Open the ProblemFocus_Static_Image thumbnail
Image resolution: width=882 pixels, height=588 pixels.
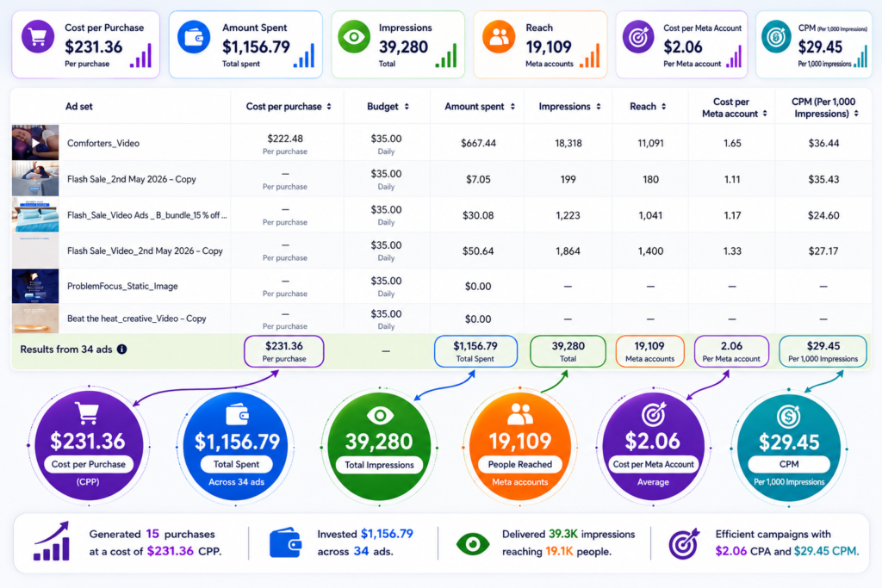coord(34,286)
